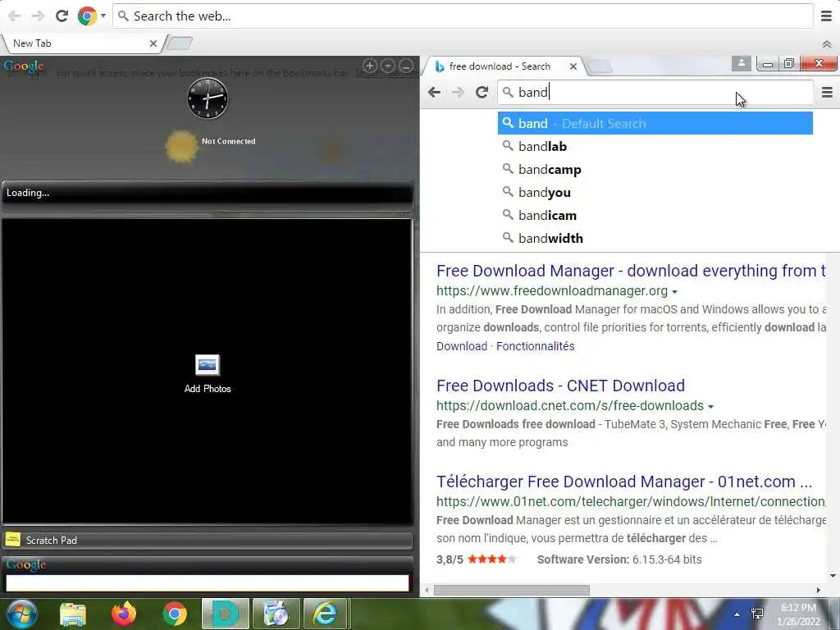The height and width of the screenshot is (630, 840).
Task: Click the sun weather icon
Action: coord(181,146)
